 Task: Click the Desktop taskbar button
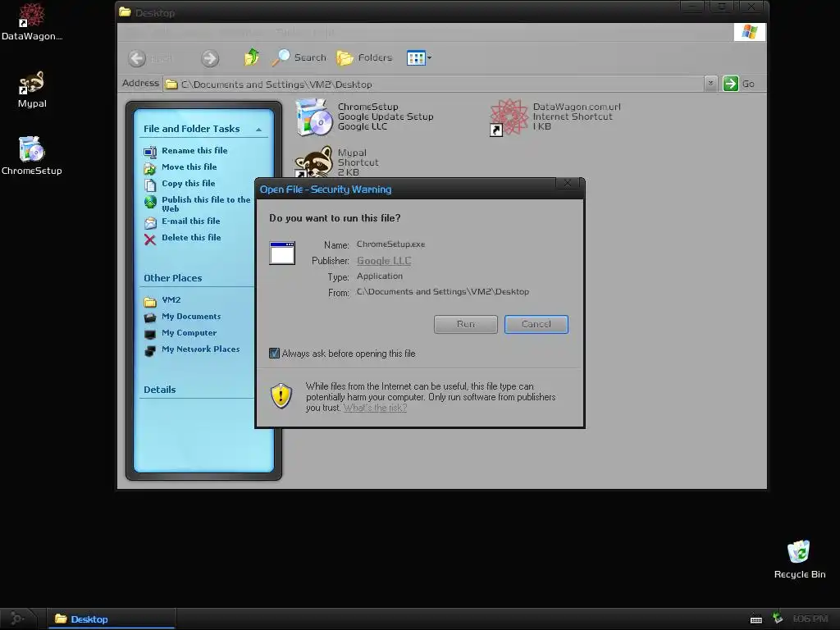pos(112,619)
